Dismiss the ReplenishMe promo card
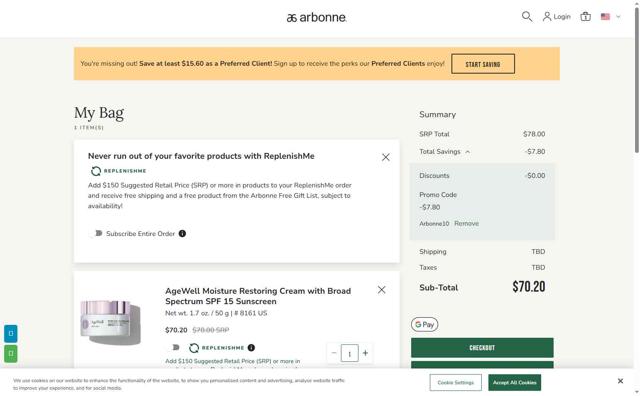Image resolution: width=640 pixels, height=396 pixels. coord(386,157)
